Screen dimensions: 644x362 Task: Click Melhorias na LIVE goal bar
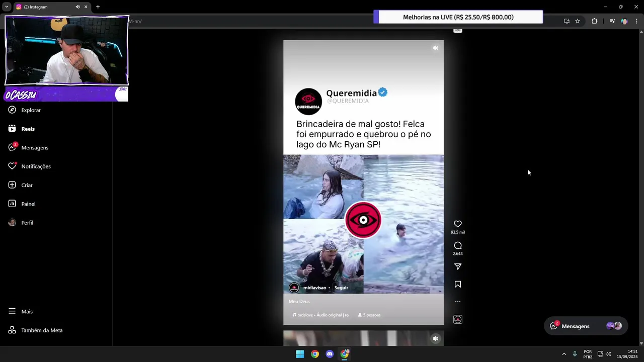point(458,17)
